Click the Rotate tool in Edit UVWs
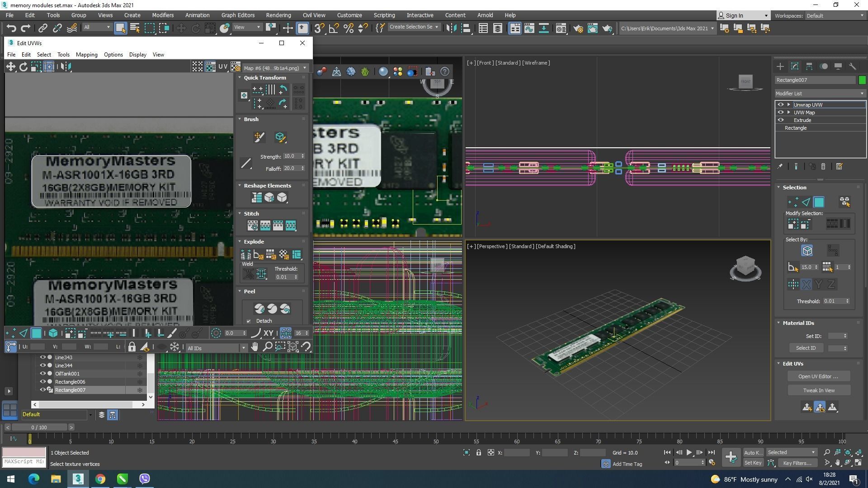Viewport: 868px width, 488px height. click(x=23, y=67)
